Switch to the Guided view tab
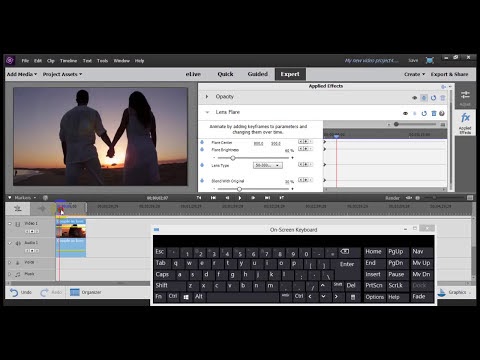480x360 pixels. 258,74
